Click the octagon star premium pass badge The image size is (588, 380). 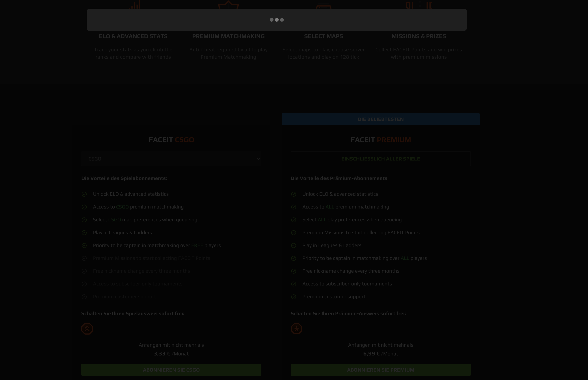296,329
